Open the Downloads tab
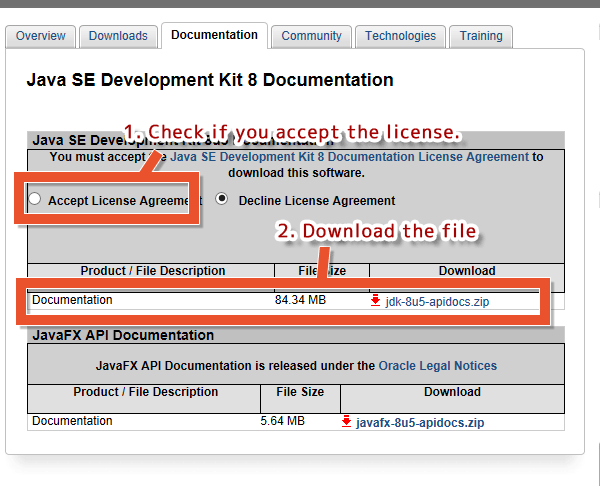 click(x=118, y=36)
